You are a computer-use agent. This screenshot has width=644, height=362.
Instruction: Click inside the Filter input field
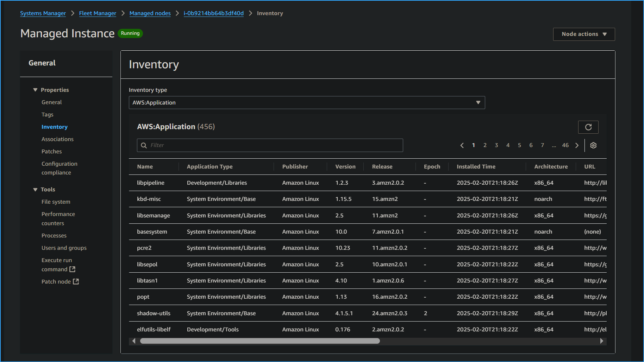click(x=246, y=145)
